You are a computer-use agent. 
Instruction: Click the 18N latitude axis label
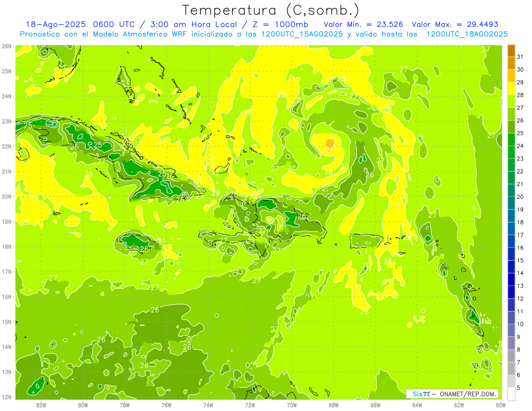[7, 247]
